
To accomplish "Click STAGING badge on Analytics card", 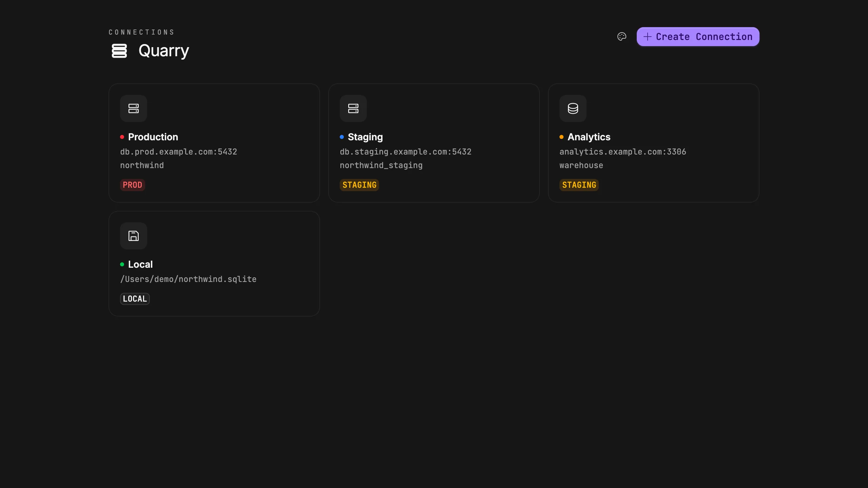I will point(579,185).
